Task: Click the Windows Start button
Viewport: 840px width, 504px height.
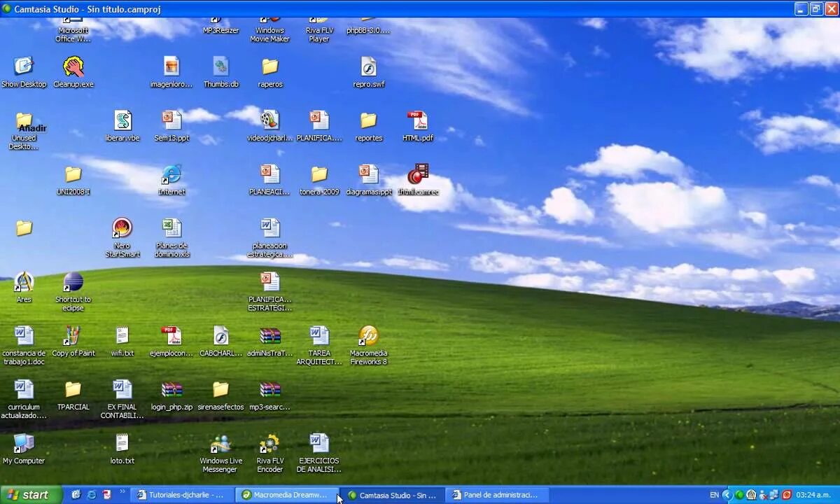Action: [30, 495]
